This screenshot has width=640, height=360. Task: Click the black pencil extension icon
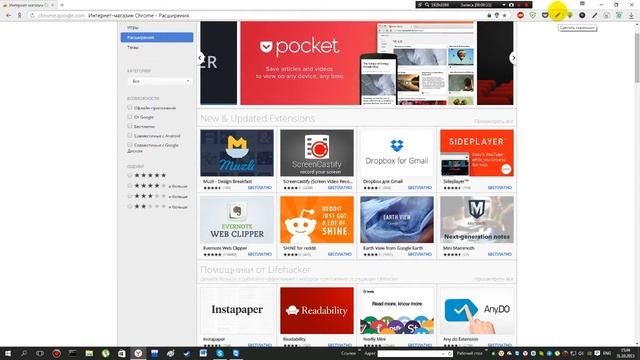coord(595,16)
